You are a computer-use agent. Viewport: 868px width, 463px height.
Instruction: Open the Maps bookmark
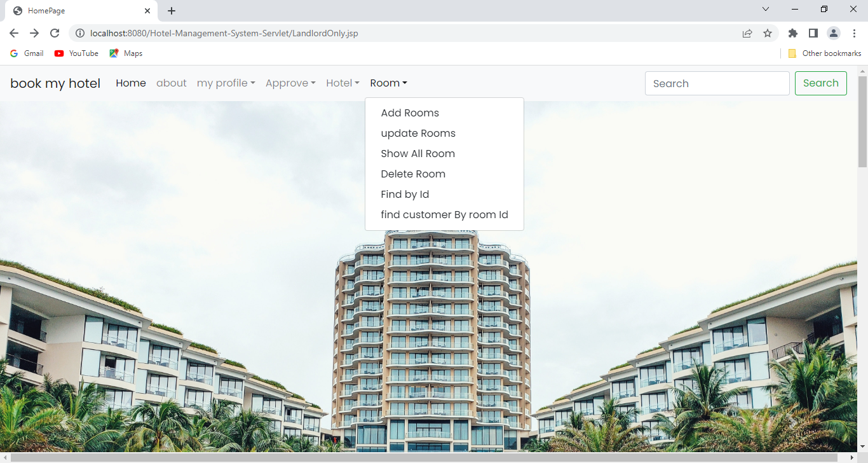pyautogui.click(x=126, y=53)
